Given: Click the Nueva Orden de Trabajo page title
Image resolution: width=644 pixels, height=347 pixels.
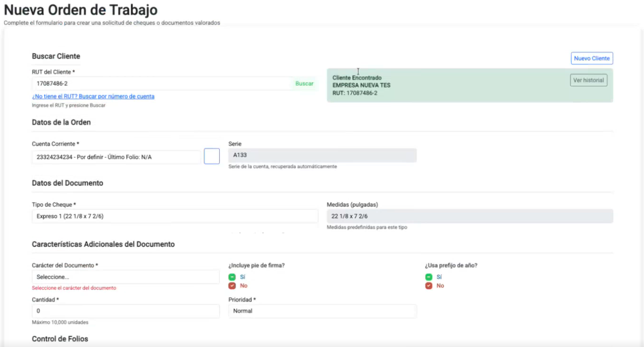Looking at the screenshot, I should 81,10.
